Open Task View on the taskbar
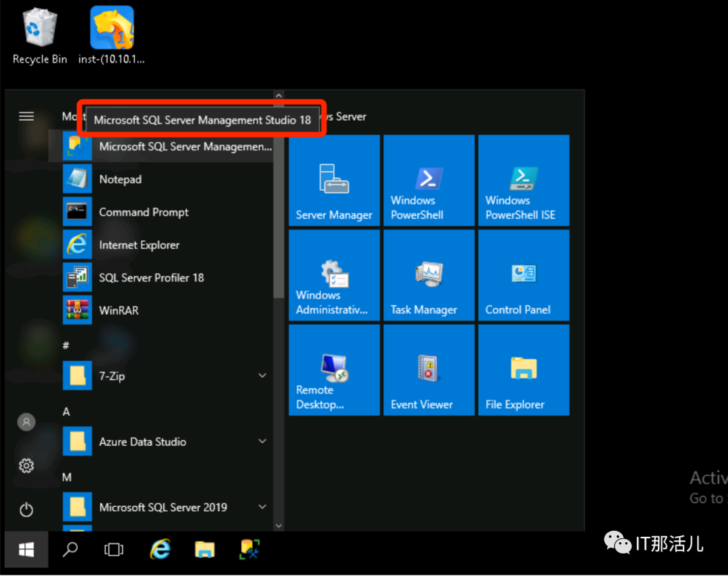This screenshot has width=728, height=576. [114, 550]
